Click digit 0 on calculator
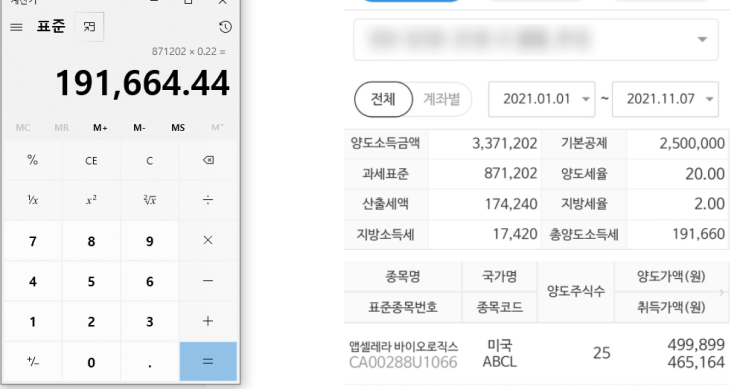This screenshot has width=743, height=389. 91,362
